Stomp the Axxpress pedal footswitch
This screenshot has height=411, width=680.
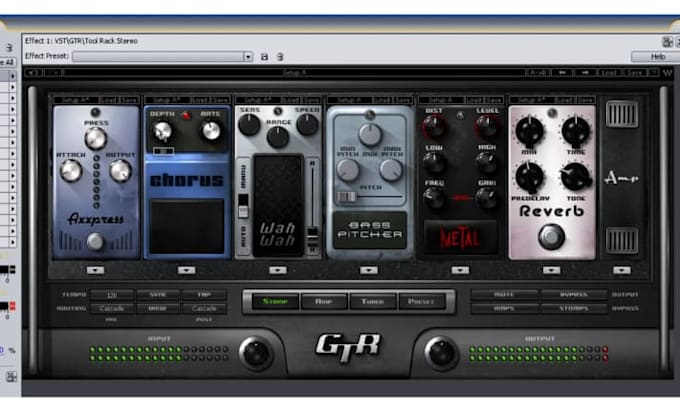pos(95,241)
